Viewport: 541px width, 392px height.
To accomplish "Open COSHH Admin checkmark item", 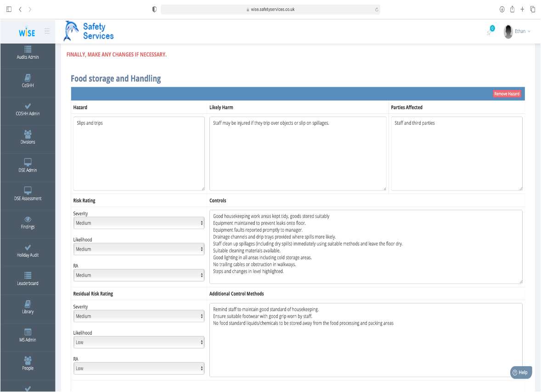I will [28, 109].
